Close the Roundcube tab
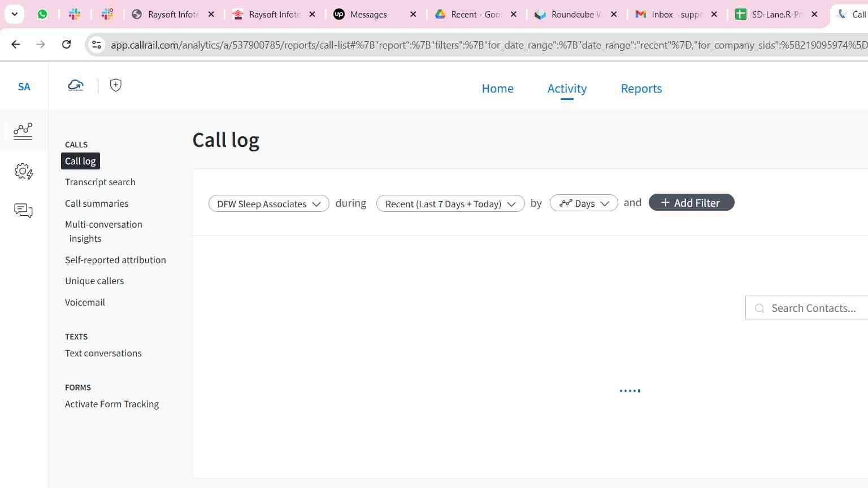 click(x=614, y=14)
